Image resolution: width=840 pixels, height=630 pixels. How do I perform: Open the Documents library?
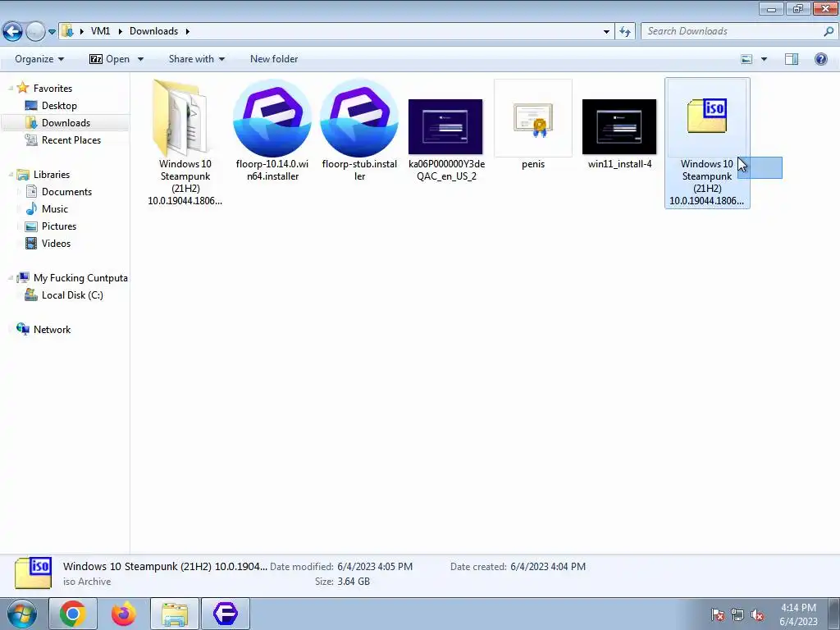point(66,192)
